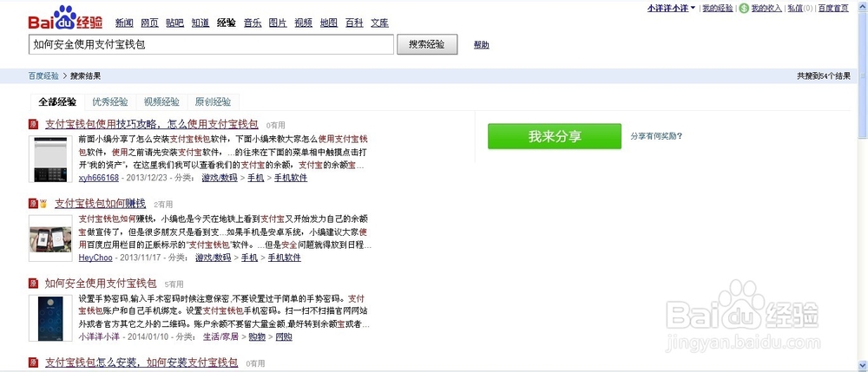Screen dimensions: 868x372
Task: Switch to the 视频经验 tab
Action: 161,102
